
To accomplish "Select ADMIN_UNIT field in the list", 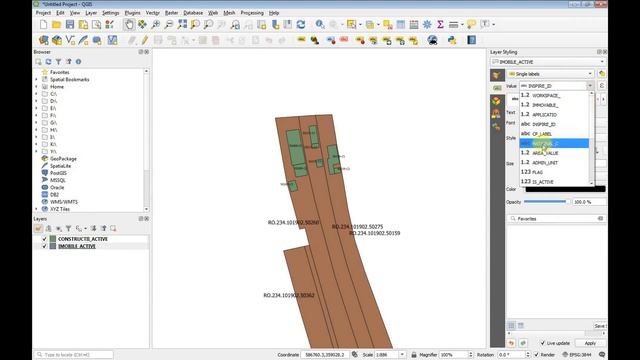I will 554,162.
